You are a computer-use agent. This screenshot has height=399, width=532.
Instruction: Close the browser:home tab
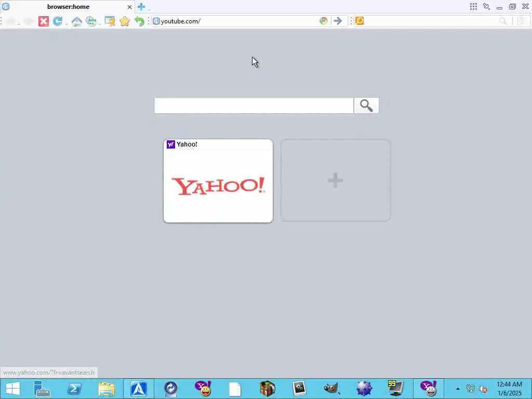pyautogui.click(x=129, y=7)
